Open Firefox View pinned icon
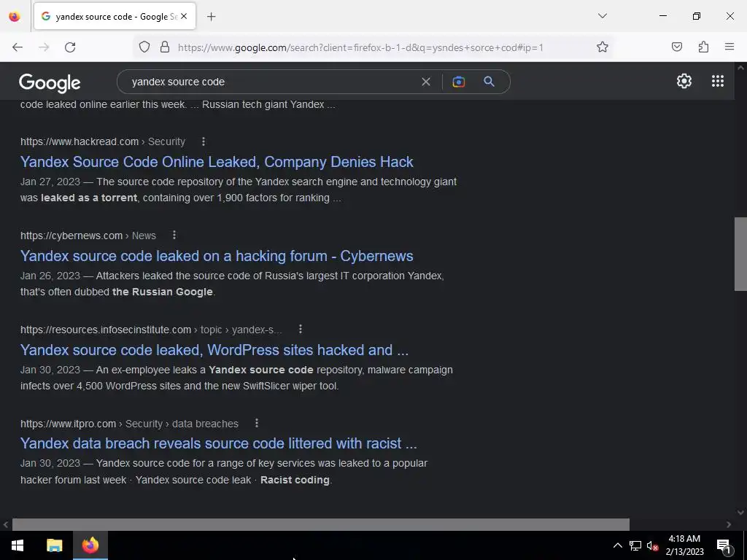 (15, 17)
